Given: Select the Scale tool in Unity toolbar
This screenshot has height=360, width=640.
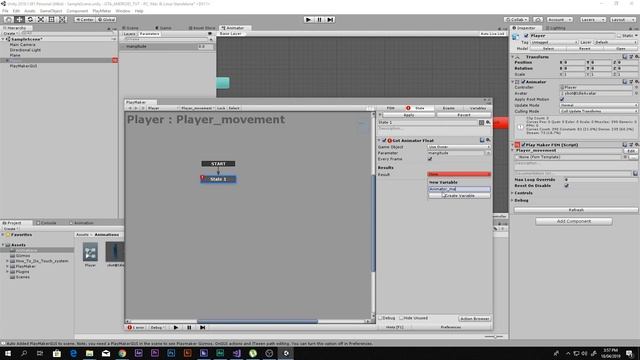Looking at the screenshot, I should pos(41,20).
